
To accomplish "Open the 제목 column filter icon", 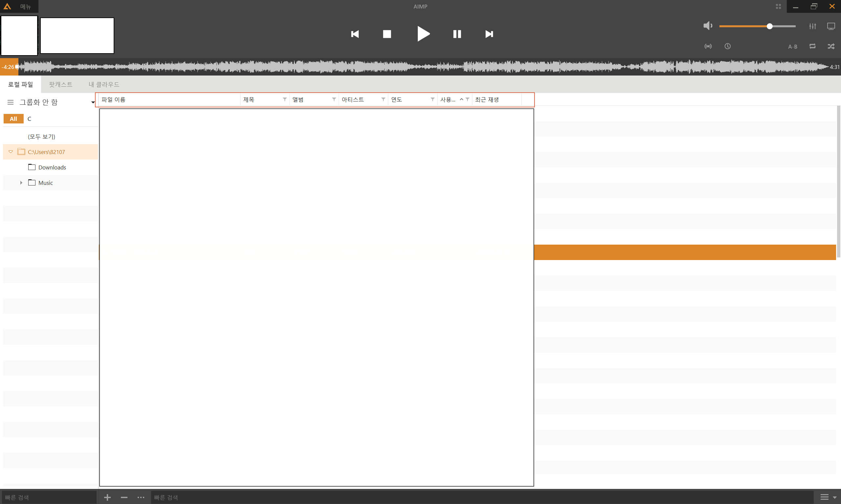I will tap(285, 99).
